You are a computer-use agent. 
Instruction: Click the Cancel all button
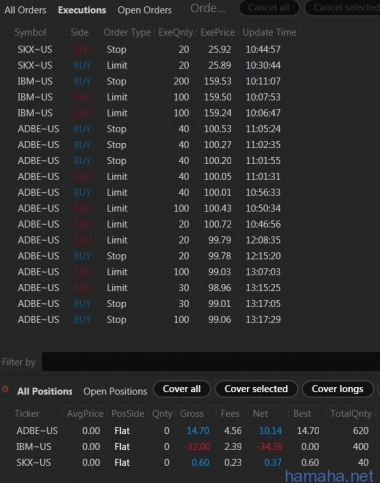point(269,8)
